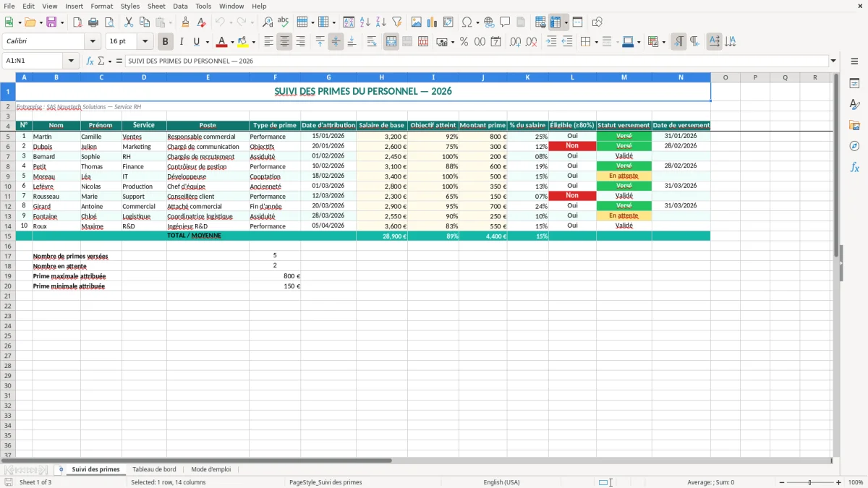The image size is (868, 488).
Task: Click the zoom in plus button
Action: point(839,482)
